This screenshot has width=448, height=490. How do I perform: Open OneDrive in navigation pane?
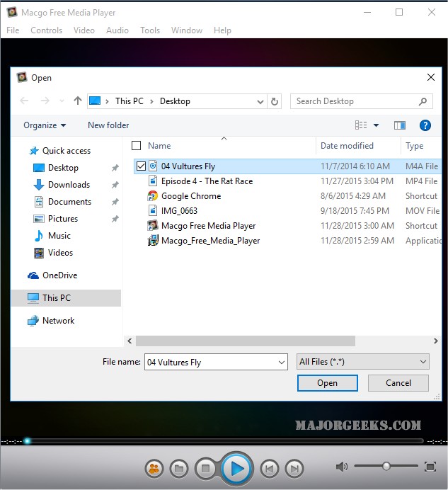[x=59, y=275]
